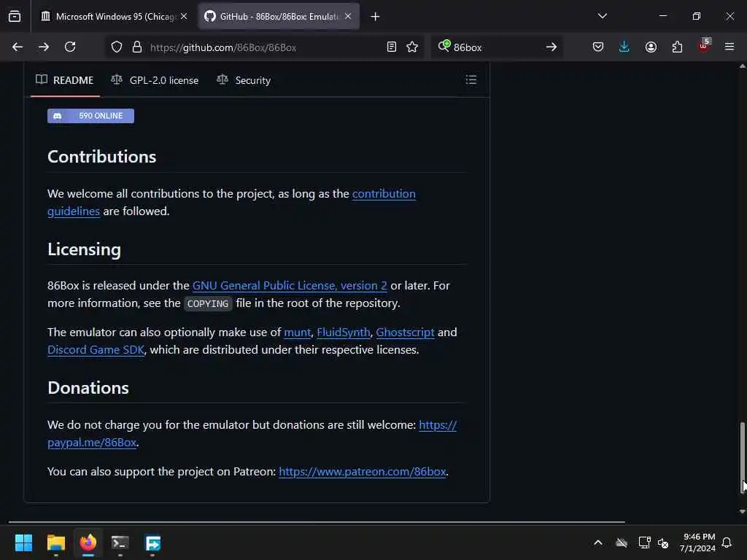Viewport: 747px width, 560px height.
Task: Open the Discord Game SDK link
Action: tap(96, 350)
